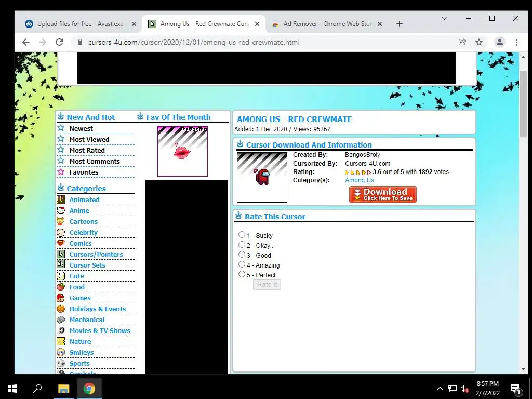The height and width of the screenshot is (399, 532).
Task: Open the Most Comments link
Action: coord(95,161)
